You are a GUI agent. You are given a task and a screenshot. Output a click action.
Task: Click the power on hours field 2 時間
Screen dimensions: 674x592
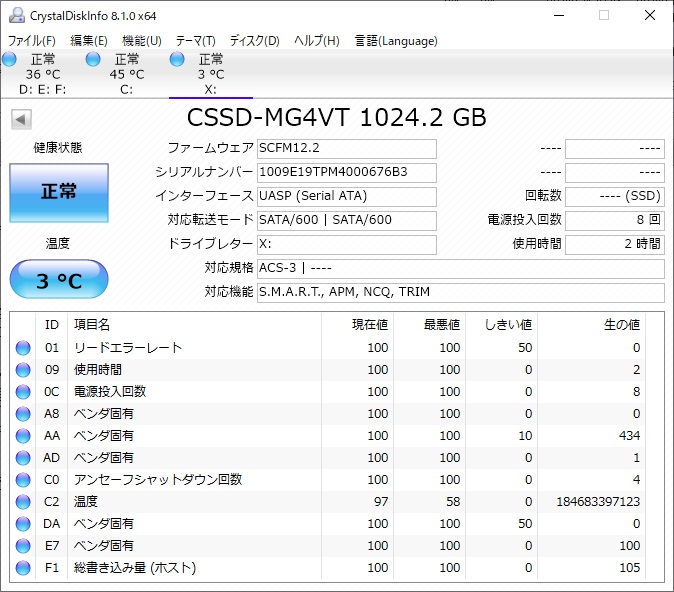point(615,245)
